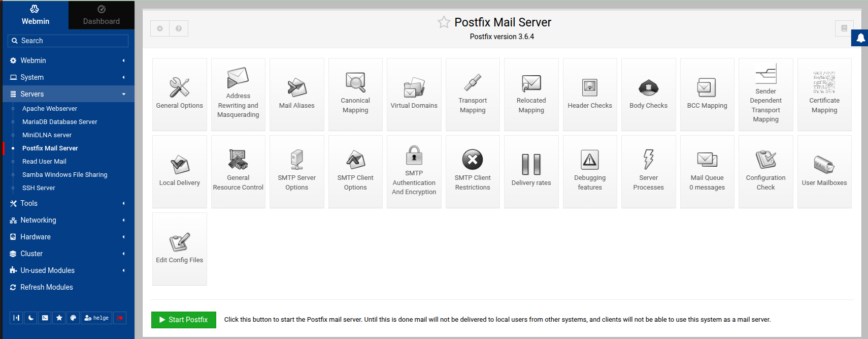
Task: Collapse sidebar navigation toggle button
Action: (x=16, y=318)
